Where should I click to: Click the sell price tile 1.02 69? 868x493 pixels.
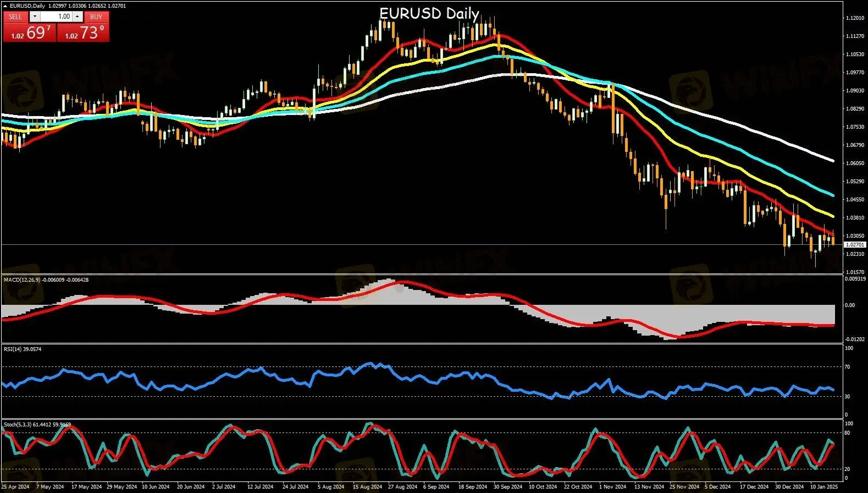[29, 33]
